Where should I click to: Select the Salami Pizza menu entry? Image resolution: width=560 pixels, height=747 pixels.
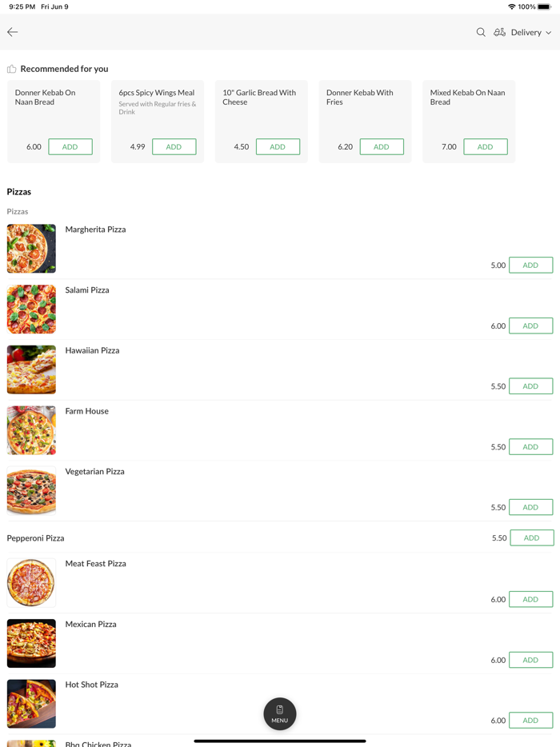tap(87, 290)
